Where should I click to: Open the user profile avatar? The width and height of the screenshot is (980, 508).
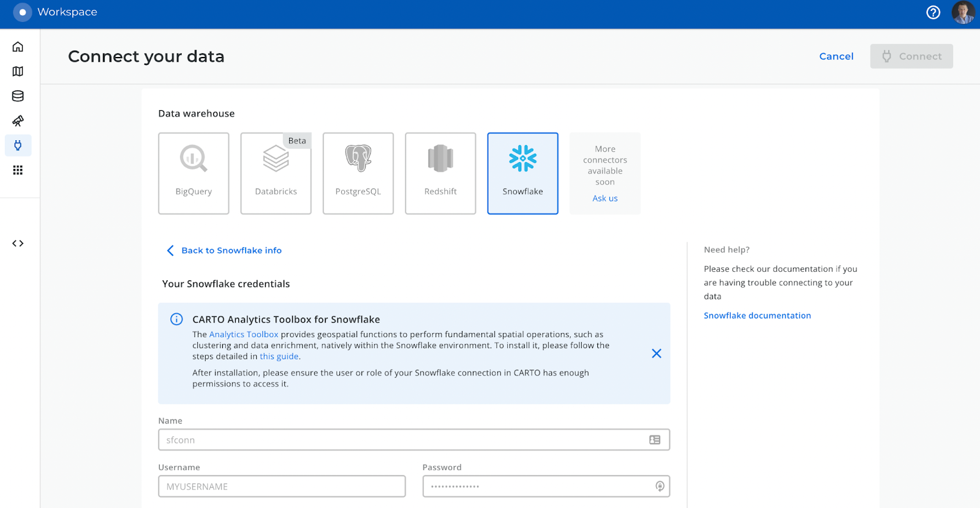(963, 12)
